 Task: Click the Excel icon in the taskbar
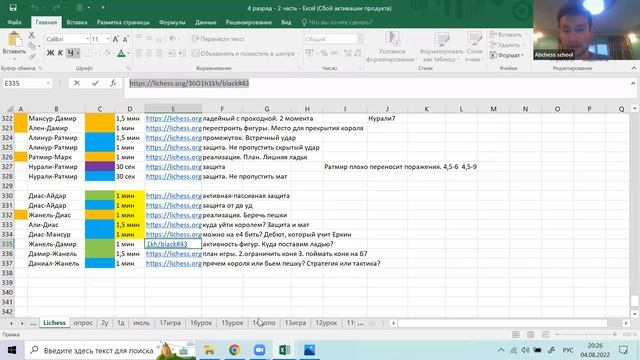pyautogui.click(x=284, y=350)
